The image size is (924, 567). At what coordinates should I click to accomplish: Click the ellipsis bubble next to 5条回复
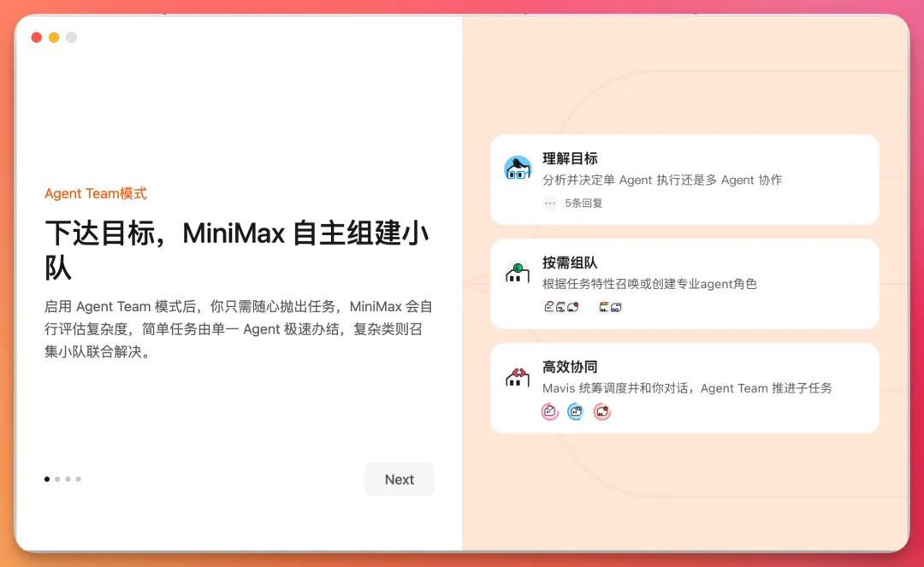[x=550, y=204]
